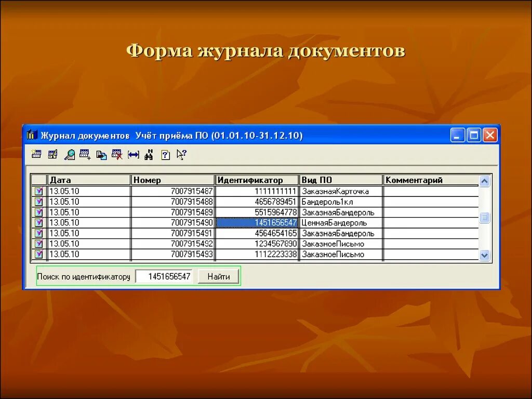532x399 pixels.
Task: Click the Бандероль1кл type cell
Action: (341, 202)
